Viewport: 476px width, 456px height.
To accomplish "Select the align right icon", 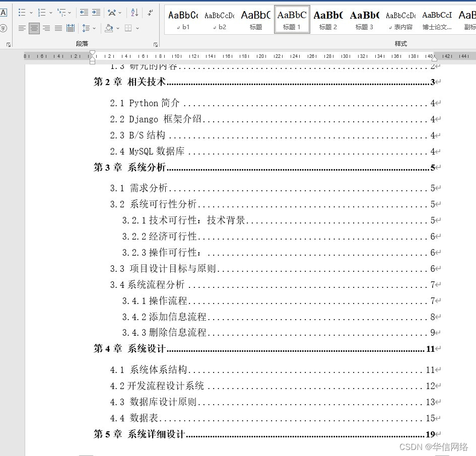I will coord(45,28).
